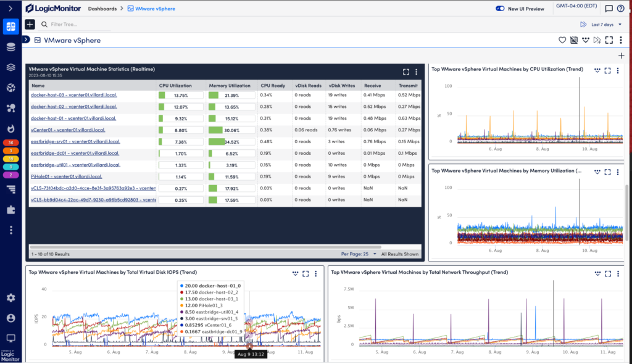Click the forecast icon in the dashboard toolbar
Viewport: 632px width, 364px height.
pyautogui.click(x=596, y=40)
